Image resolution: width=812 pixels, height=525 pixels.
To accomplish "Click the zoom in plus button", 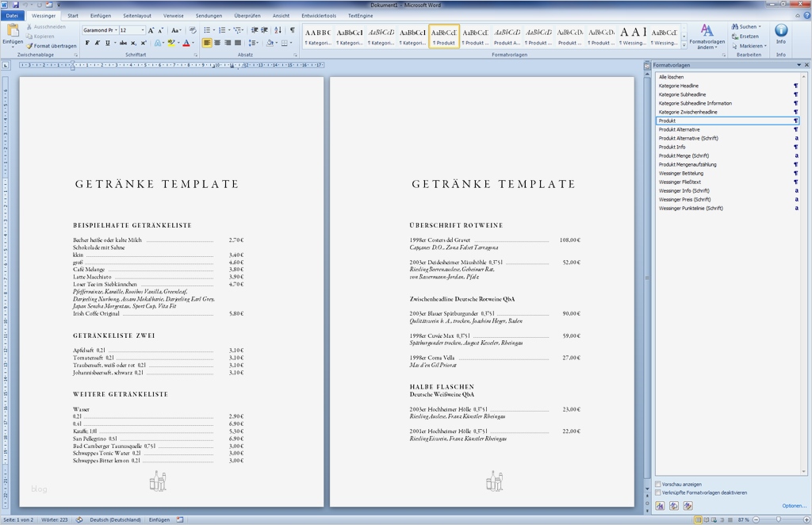I will point(806,519).
